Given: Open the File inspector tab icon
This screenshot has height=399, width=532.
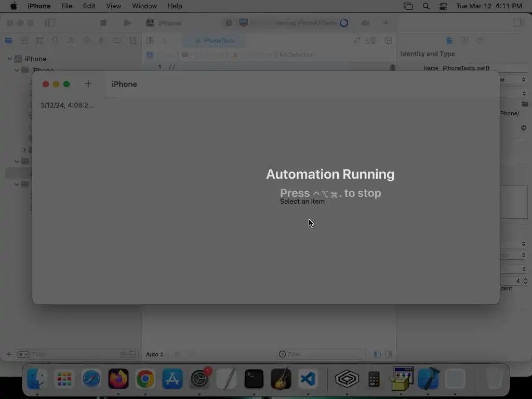Looking at the screenshot, I should pyautogui.click(x=449, y=41).
